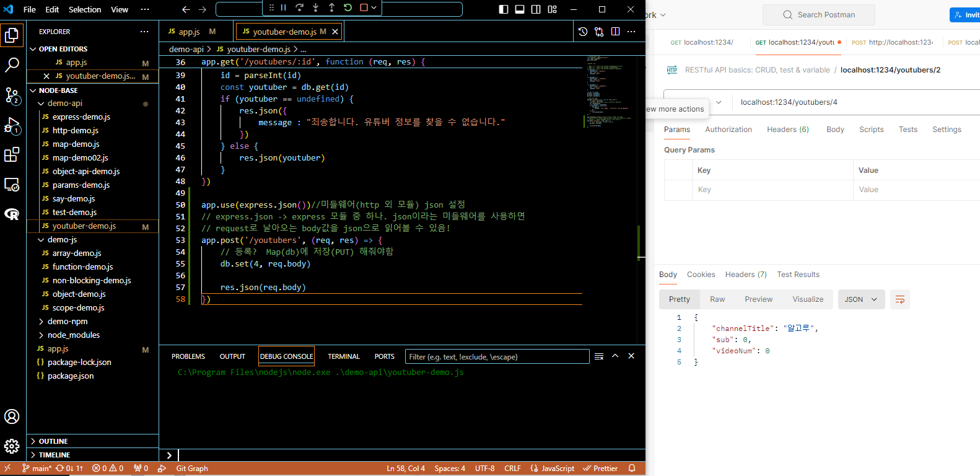This screenshot has width=980, height=476.
Task: Open the Postman JSON format dropdown
Action: tap(861, 299)
